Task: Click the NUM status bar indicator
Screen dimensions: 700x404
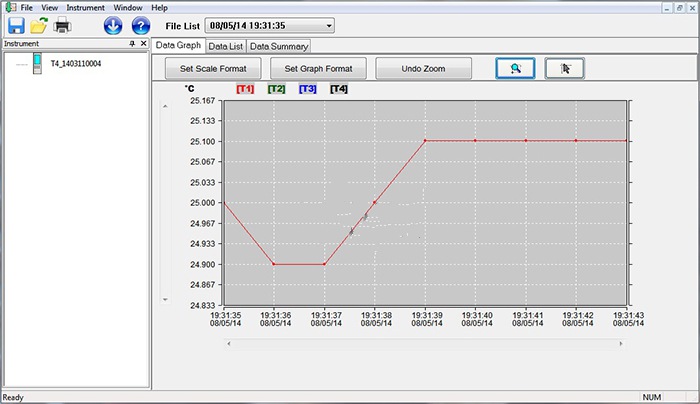Action: coord(651,397)
